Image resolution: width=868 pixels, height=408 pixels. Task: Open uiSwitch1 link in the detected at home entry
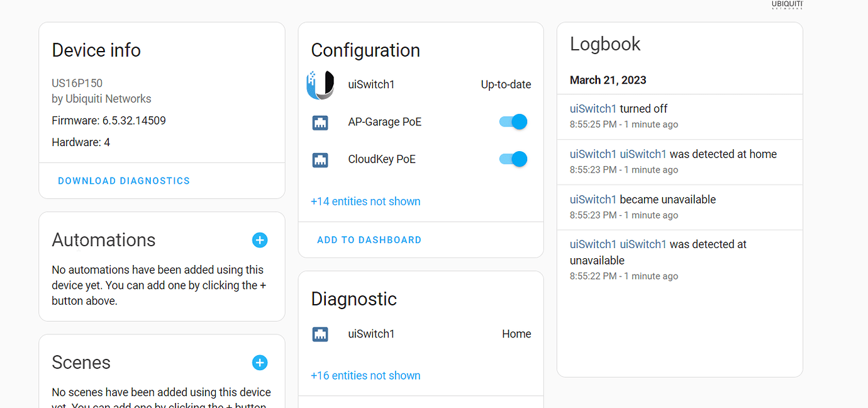pyautogui.click(x=593, y=154)
